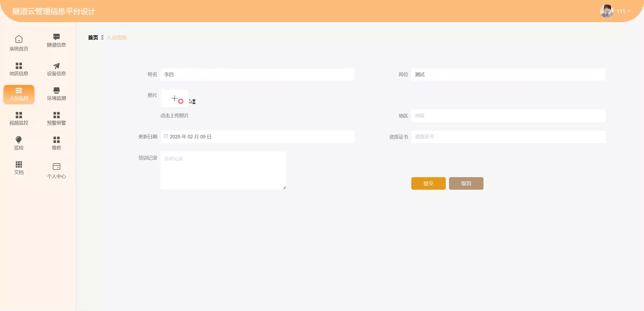This screenshot has width=644, height=311.
Task: Go to 预警报警 menu item
Action: click(56, 119)
